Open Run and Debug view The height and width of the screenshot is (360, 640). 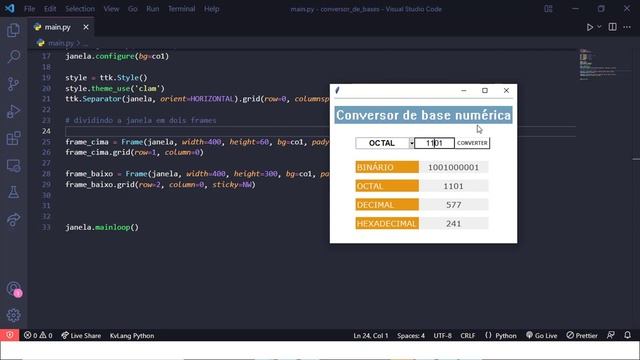click(x=13, y=111)
